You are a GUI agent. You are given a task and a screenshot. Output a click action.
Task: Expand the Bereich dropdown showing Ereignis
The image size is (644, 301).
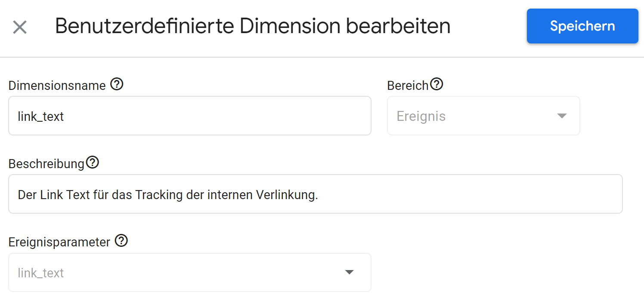(x=562, y=116)
